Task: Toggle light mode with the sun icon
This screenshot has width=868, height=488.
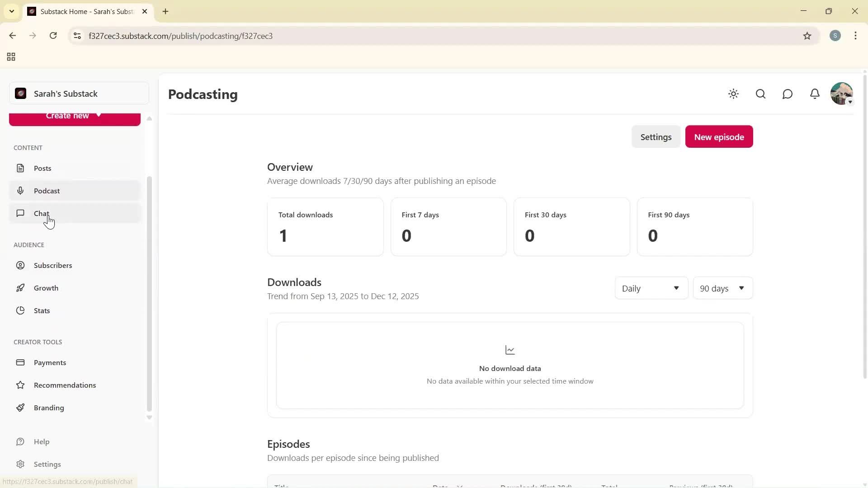Action: pos(733,94)
